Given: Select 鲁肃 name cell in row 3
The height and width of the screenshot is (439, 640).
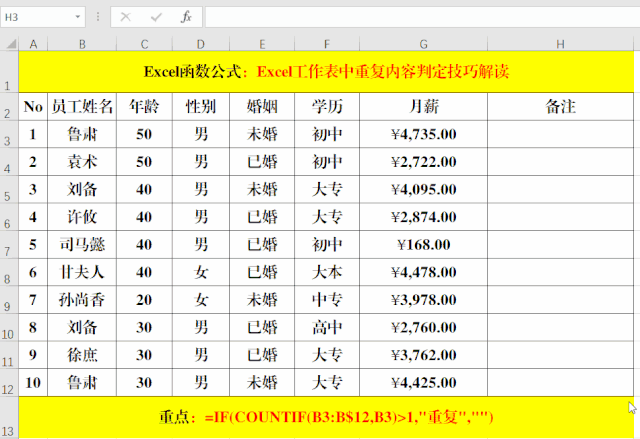Looking at the screenshot, I should [82, 134].
